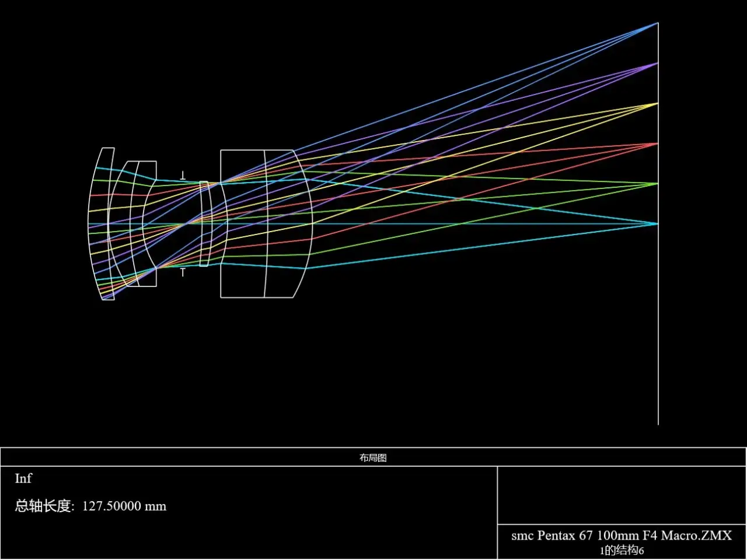Viewport: 747px width, 560px height.
Task: Click the large rear doublet lens group
Action: point(266,224)
